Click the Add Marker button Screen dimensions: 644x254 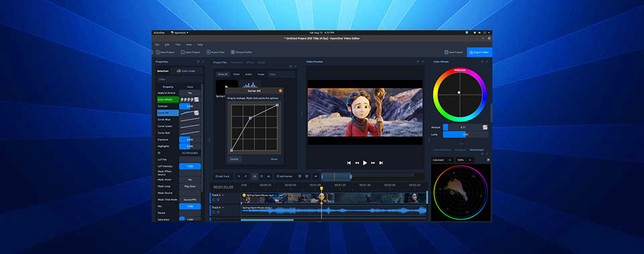coord(284,176)
